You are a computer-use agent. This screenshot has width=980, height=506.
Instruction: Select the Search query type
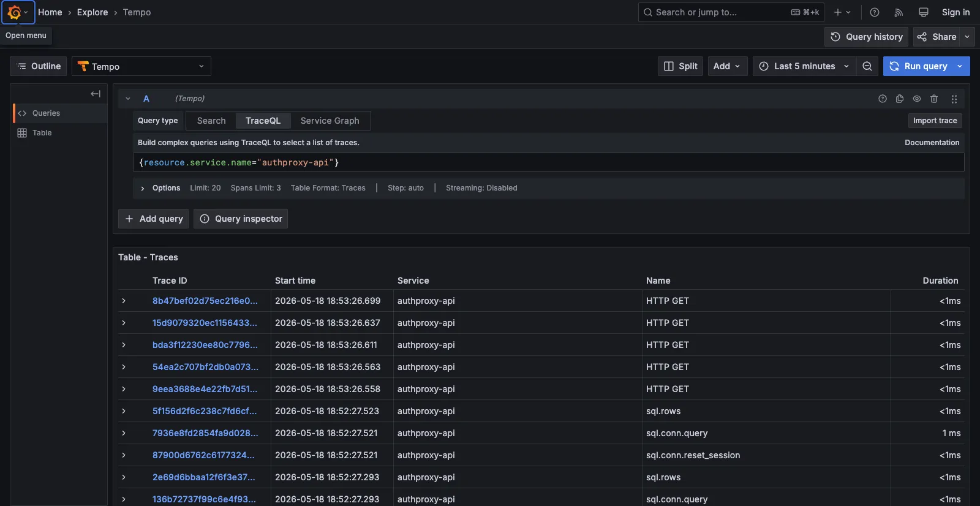point(211,121)
